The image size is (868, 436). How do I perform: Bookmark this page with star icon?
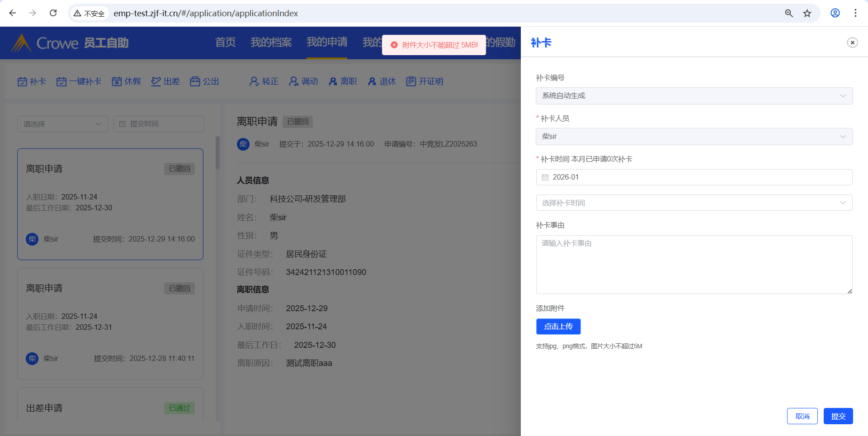click(x=807, y=13)
